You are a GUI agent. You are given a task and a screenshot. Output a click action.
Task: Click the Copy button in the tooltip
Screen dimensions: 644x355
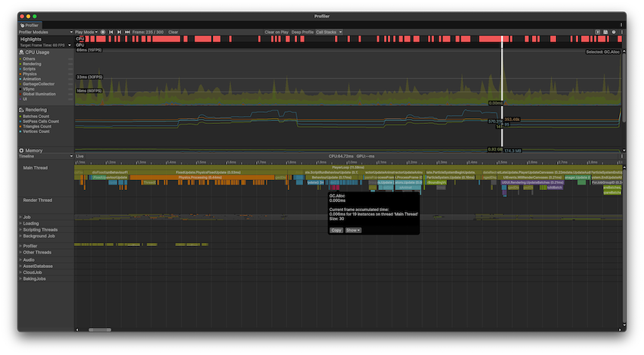pyautogui.click(x=336, y=230)
